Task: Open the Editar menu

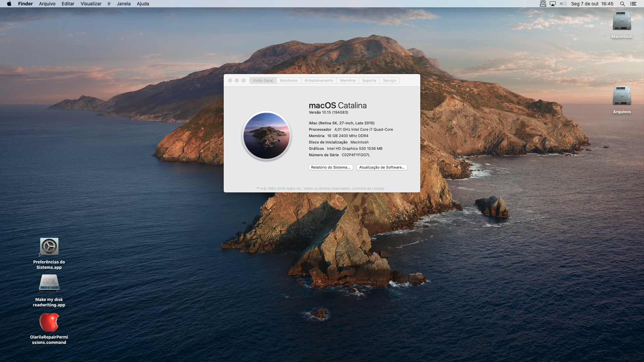Action: click(68, 4)
